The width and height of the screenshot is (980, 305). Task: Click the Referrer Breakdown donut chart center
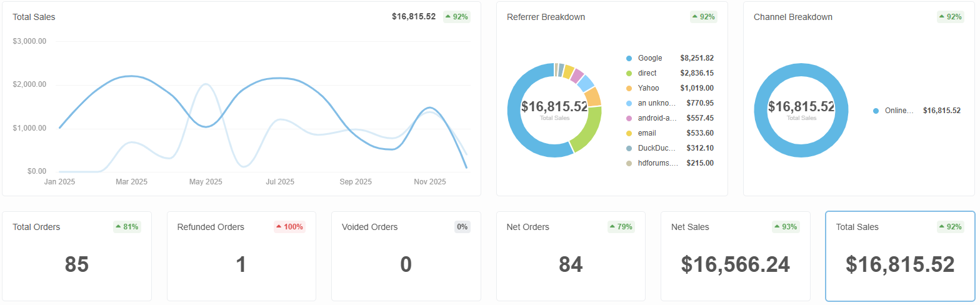point(554,109)
